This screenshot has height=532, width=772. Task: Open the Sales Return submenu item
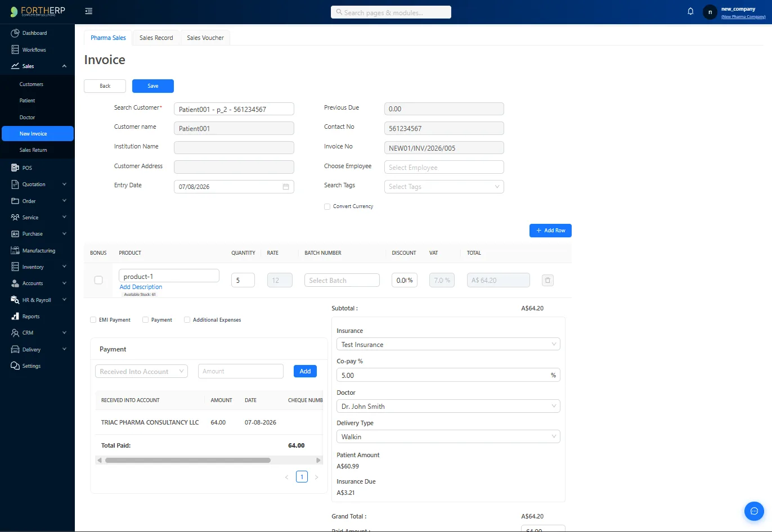coord(33,150)
